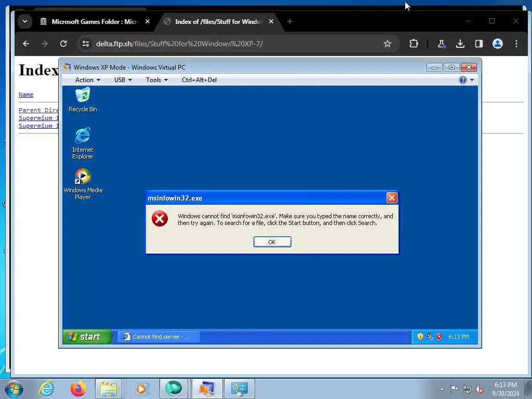Click the Windows 7 clock showing 9/30/2024
This screenshot has height=399, width=532.
(506, 389)
